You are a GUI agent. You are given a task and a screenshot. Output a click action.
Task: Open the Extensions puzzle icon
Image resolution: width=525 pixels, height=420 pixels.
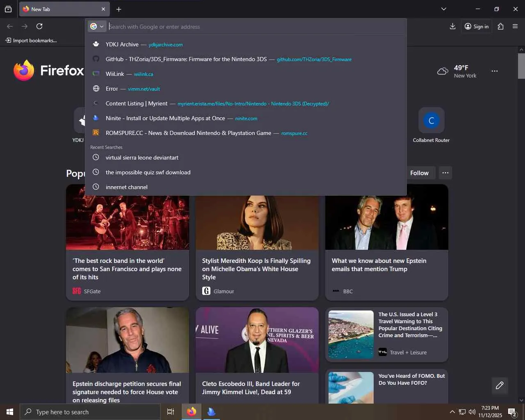tap(500, 26)
